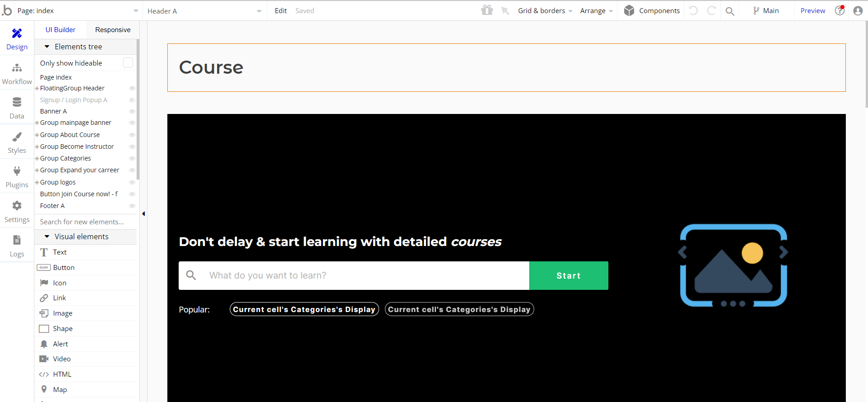Click the Redo arrow icon

[711, 10]
